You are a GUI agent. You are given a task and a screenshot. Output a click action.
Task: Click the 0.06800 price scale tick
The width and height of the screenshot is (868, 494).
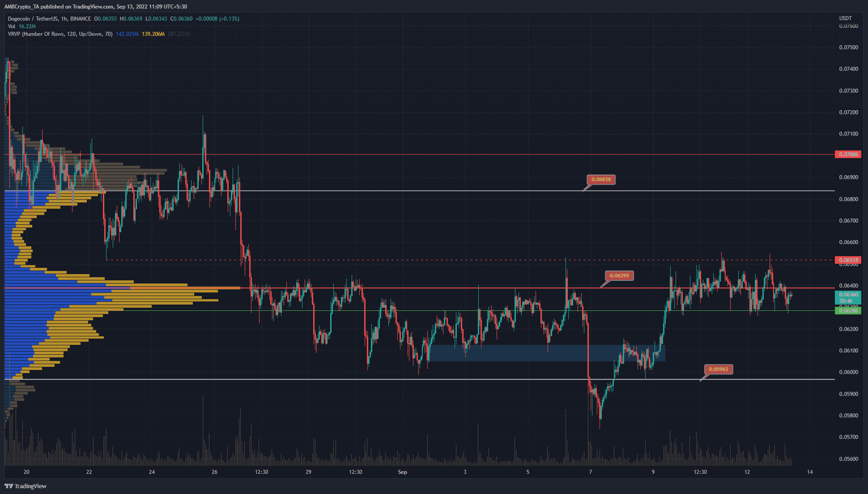click(x=848, y=199)
